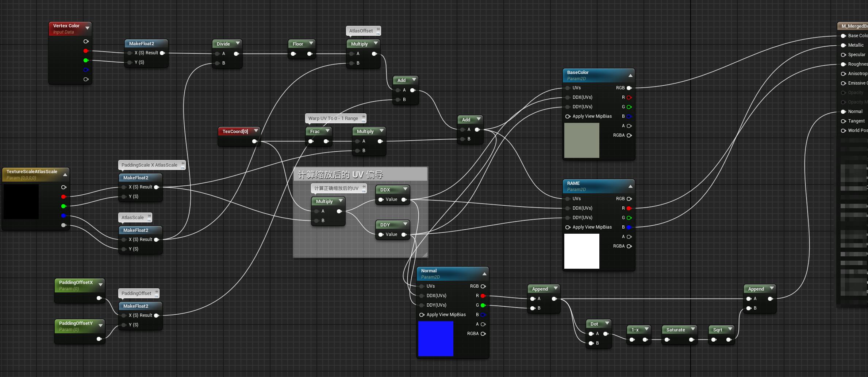Click the A input pin on Dot node

point(591,334)
